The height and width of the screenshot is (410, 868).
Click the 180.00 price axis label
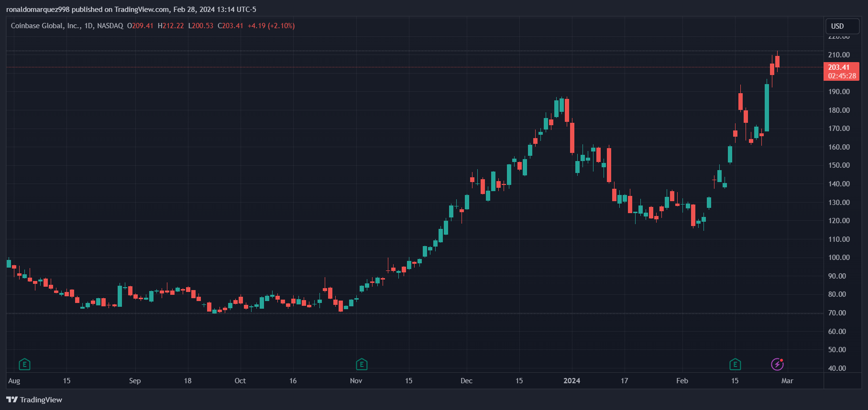[839, 110]
